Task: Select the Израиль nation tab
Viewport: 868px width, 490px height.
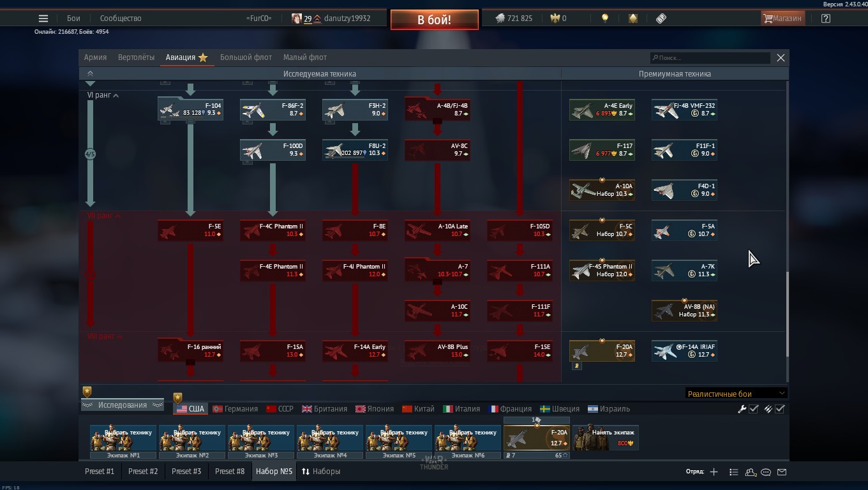Action: click(x=609, y=409)
